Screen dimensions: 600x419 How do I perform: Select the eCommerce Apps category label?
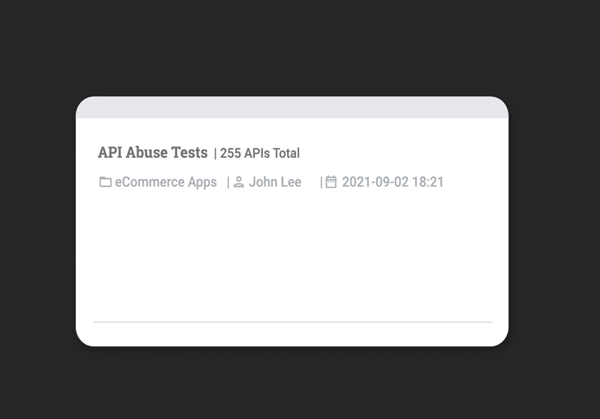166,182
